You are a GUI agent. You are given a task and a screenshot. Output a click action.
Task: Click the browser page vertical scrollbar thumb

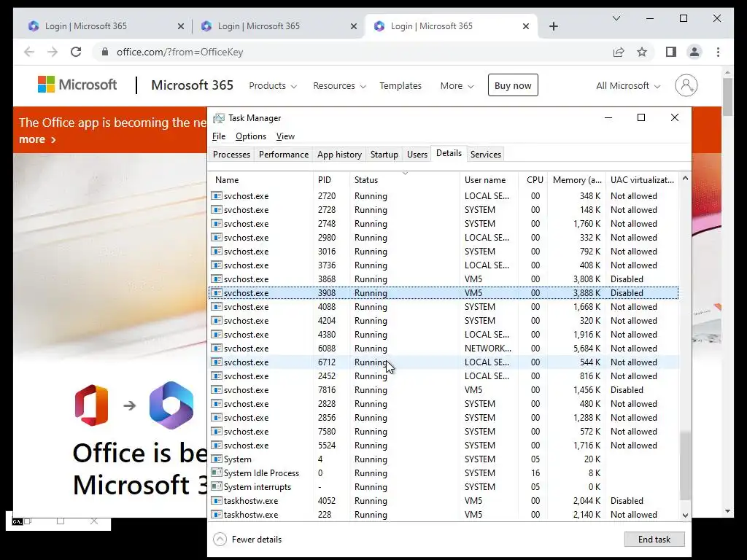click(x=727, y=97)
